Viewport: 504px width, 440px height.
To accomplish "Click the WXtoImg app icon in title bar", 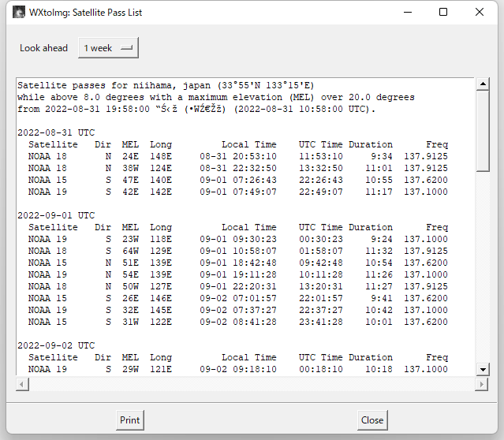I will (x=18, y=13).
